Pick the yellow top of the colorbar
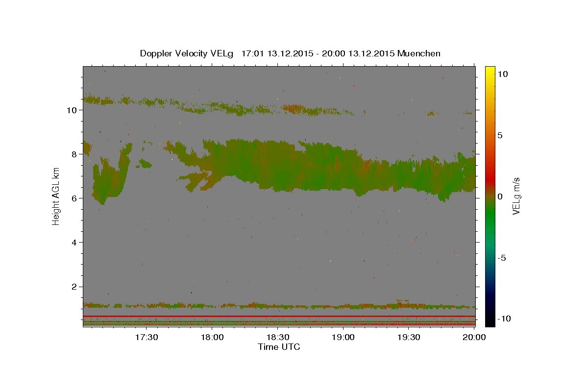Image resolution: width=588 pixels, height=392 pixels. [490, 70]
